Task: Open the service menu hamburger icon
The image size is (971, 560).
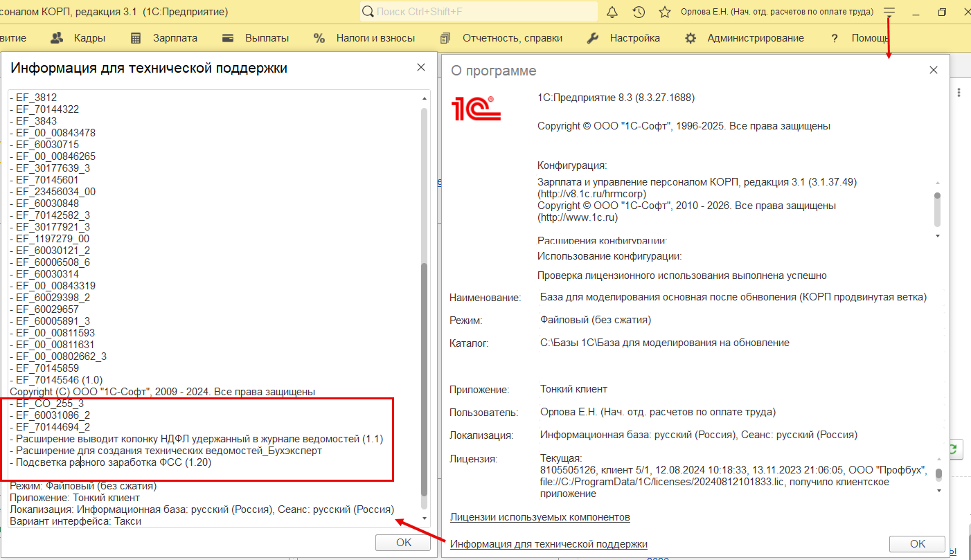Action: pyautogui.click(x=889, y=12)
